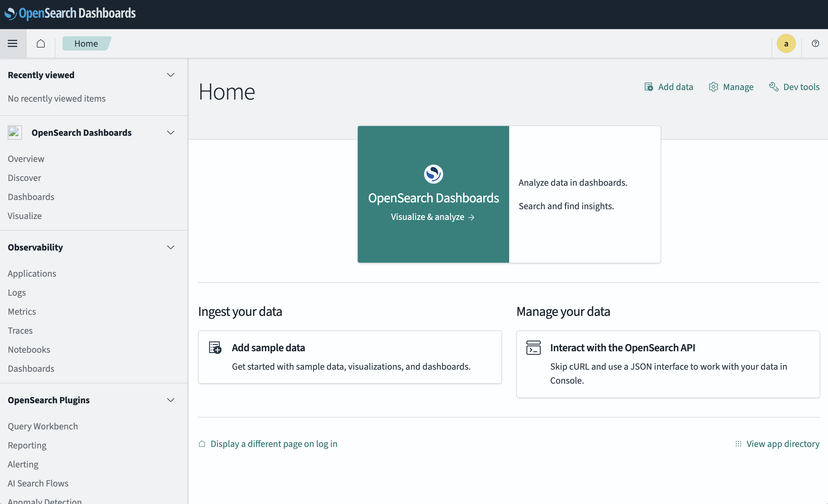The width and height of the screenshot is (828, 504).
Task: Collapse the Observability sidebar group
Action: [170, 247]
